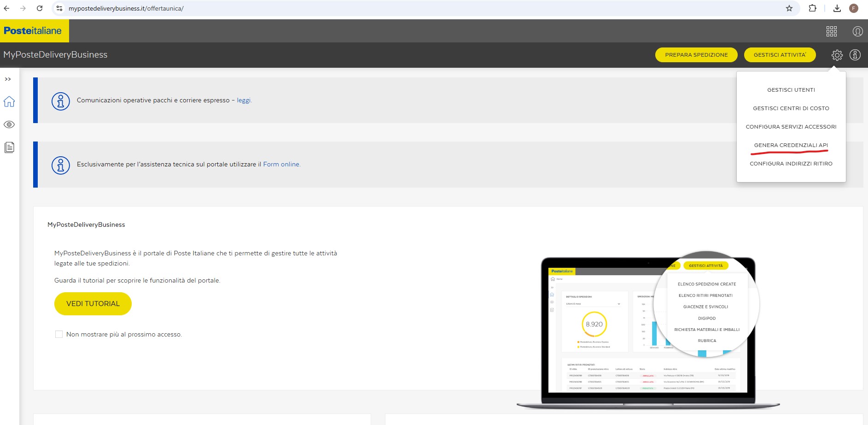Click the browser forward arrow
Image resolution: width=868 pixels, height=425 pixels.
[23, 8]
